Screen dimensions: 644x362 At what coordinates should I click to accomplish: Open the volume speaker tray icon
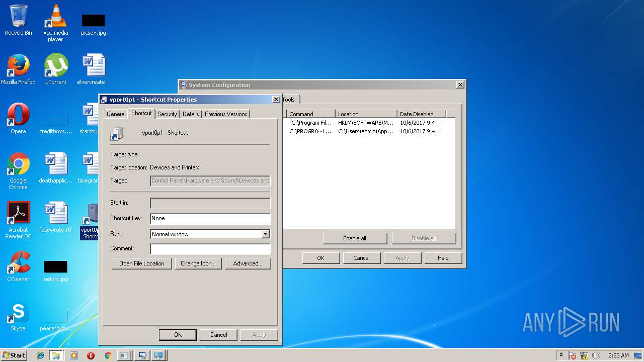597,355
